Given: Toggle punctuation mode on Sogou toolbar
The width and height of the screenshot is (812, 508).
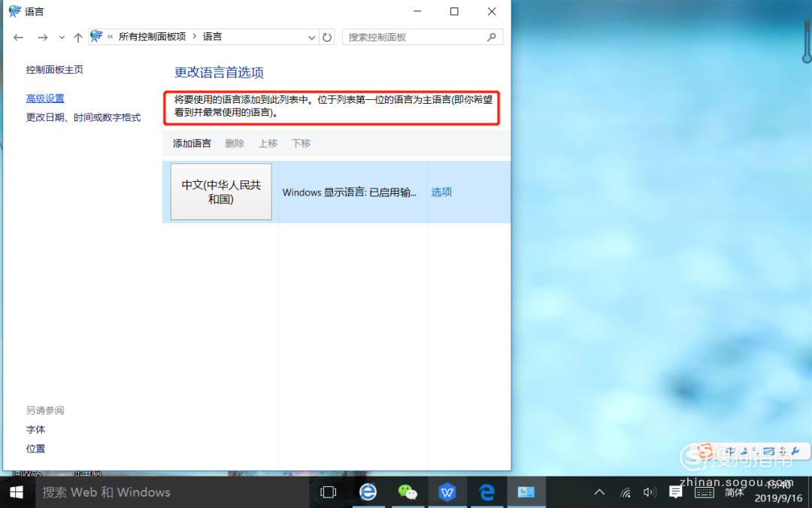Looking at the screenshot, I should point(756,452).
